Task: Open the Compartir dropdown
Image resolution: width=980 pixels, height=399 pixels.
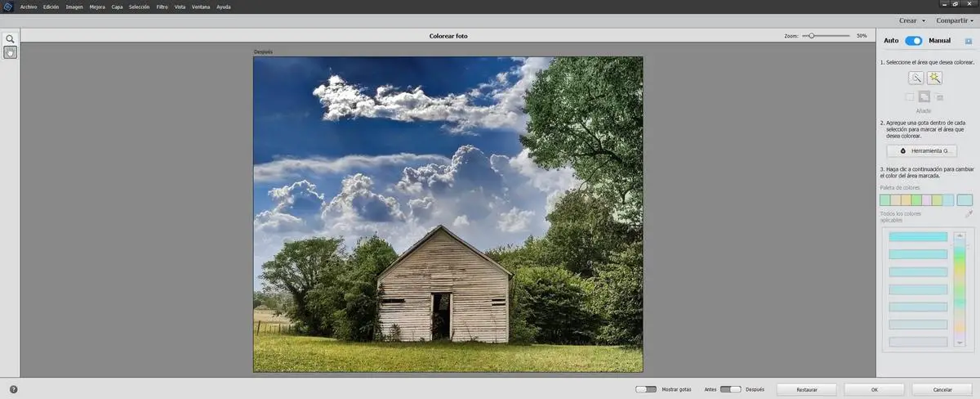Action: click(955, 20)
